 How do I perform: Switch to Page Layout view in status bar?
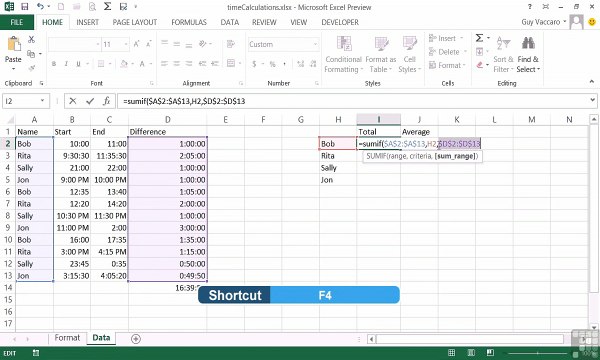click(471, 353)
